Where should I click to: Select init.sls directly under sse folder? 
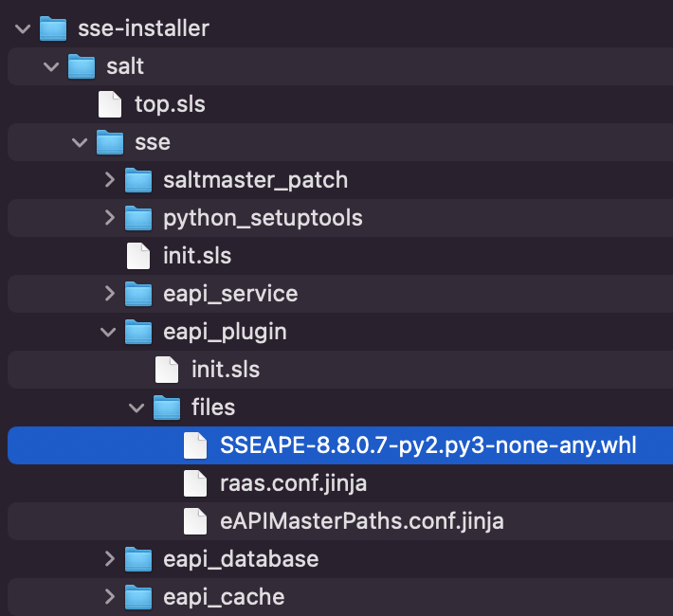[196, 256]
